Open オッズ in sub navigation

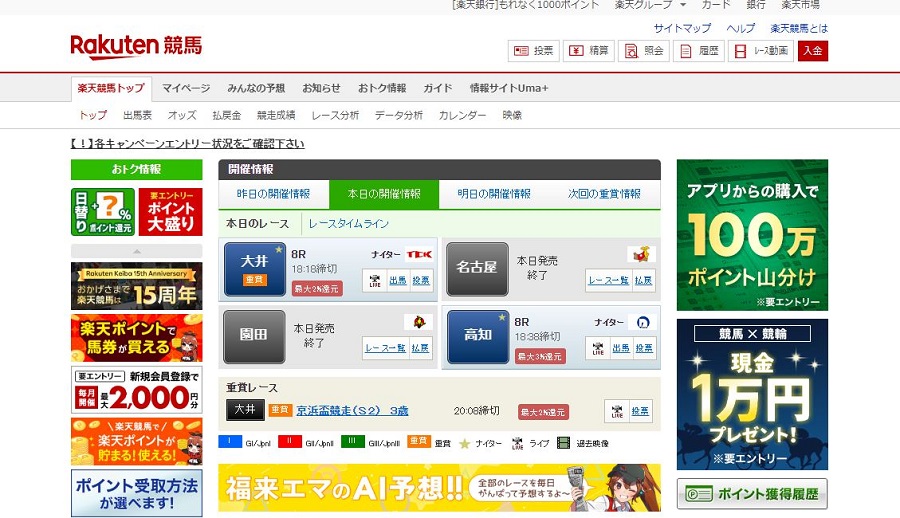pos(182,115)
